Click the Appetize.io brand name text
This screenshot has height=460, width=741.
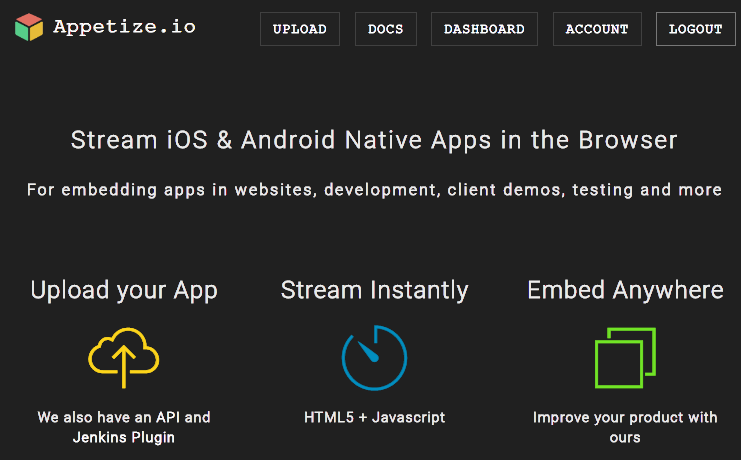click(x=124, y=26)
